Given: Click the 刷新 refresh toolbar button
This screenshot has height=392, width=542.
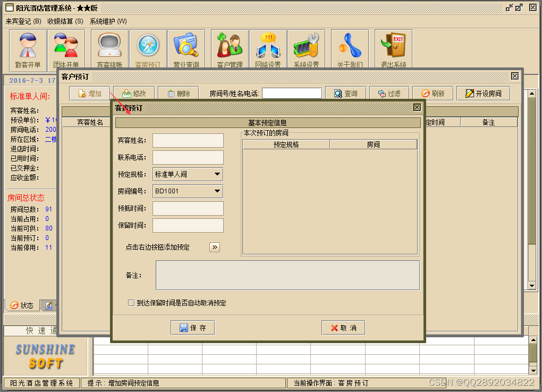Looking at the screenshot, I should tap(433, 92).
